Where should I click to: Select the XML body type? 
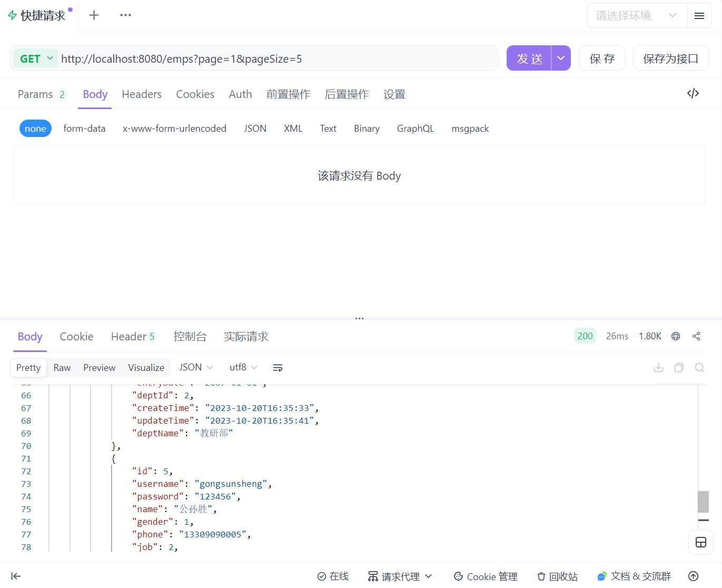click(x=293, y=129)
